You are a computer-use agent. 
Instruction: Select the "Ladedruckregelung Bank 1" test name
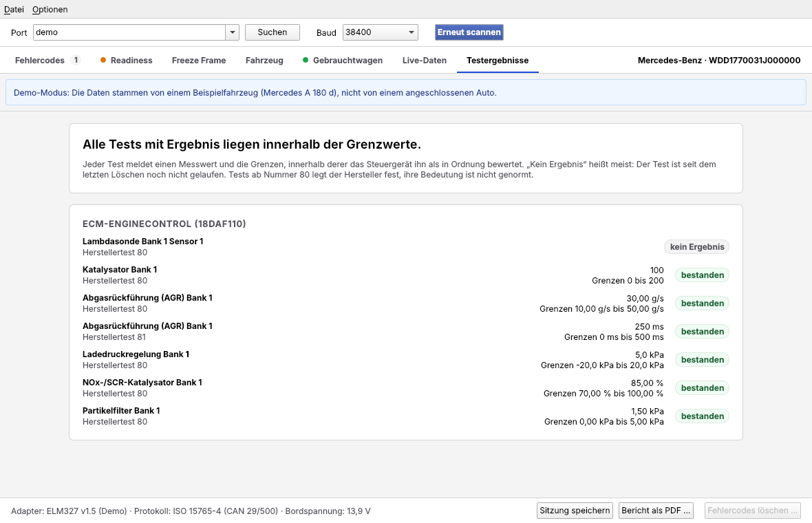[136, 354]
